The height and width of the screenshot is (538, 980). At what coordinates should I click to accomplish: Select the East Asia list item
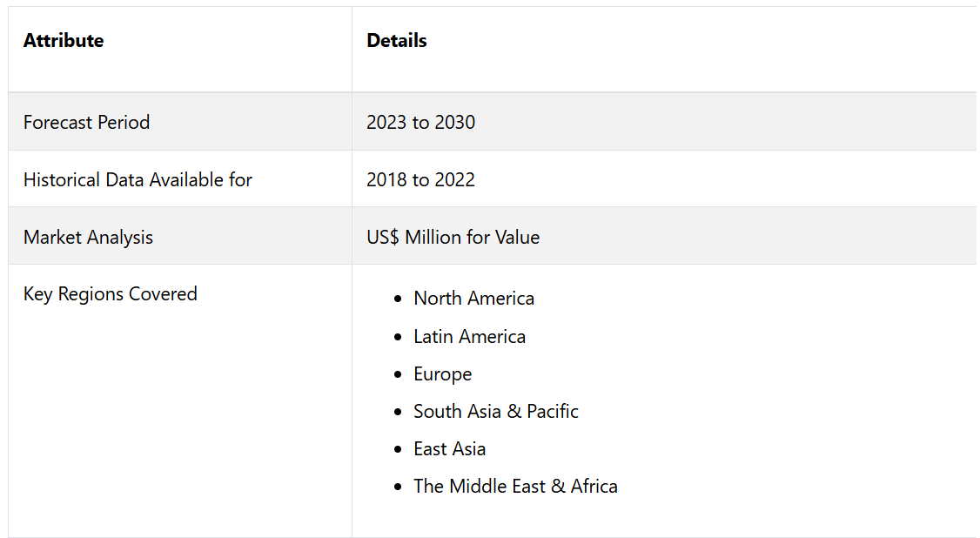click(449, 449)
